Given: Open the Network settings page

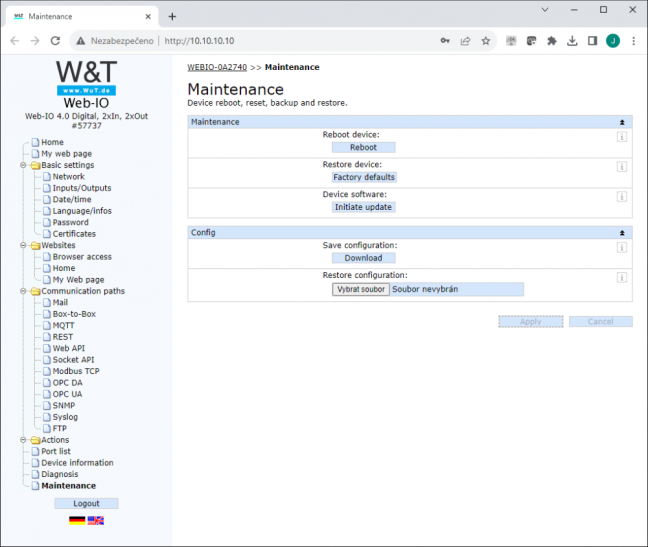Looking at the screenshot, I should 68,176.
